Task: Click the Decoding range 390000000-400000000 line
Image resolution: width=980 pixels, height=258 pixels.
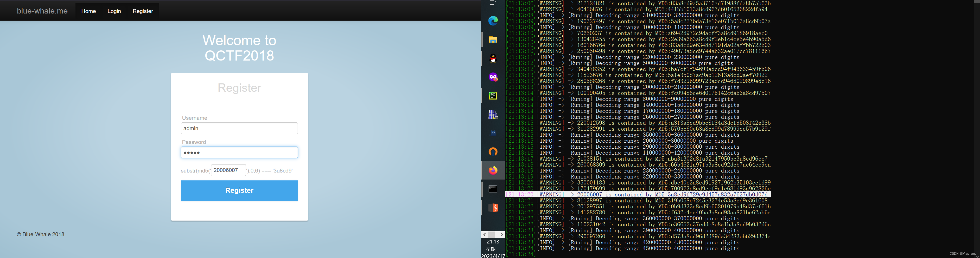Action: point(622,230)
